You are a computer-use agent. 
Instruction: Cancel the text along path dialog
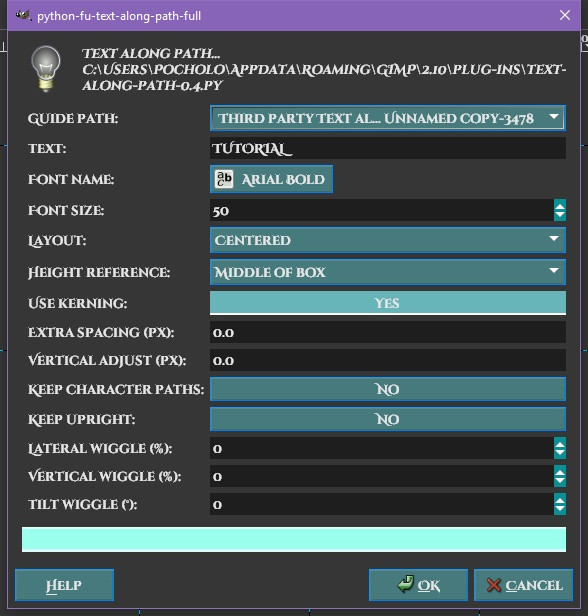pyautogui.click(x=524, y=585)
